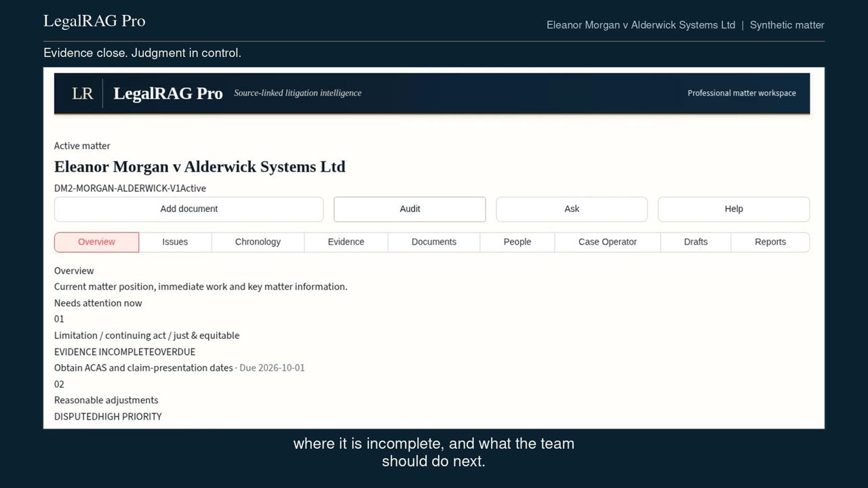Screen dimensions: 868x488
Task: Switch to the Issues tab
Action: (x=175, y=242)
